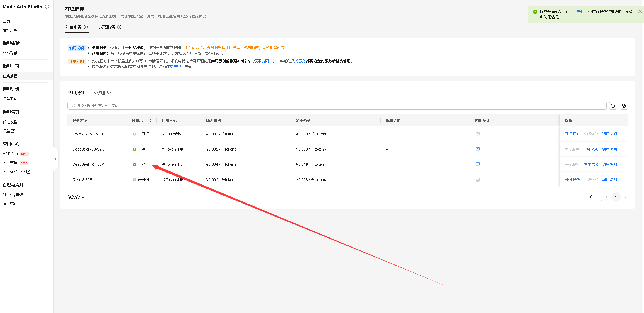The image size is (644, 313).
Task: Click the search magnifier next to ModelArts Studio
Action: 47,7
